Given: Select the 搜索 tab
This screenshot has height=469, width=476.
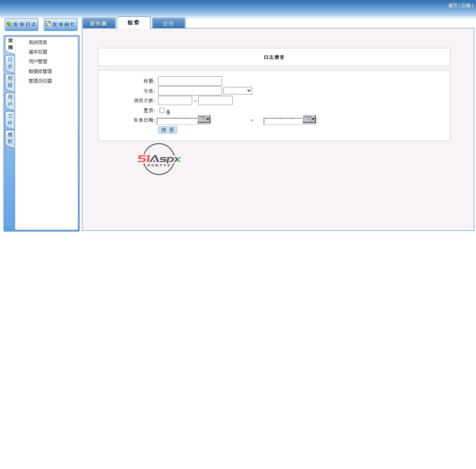Looking at the screenshot, I should 134,22.
